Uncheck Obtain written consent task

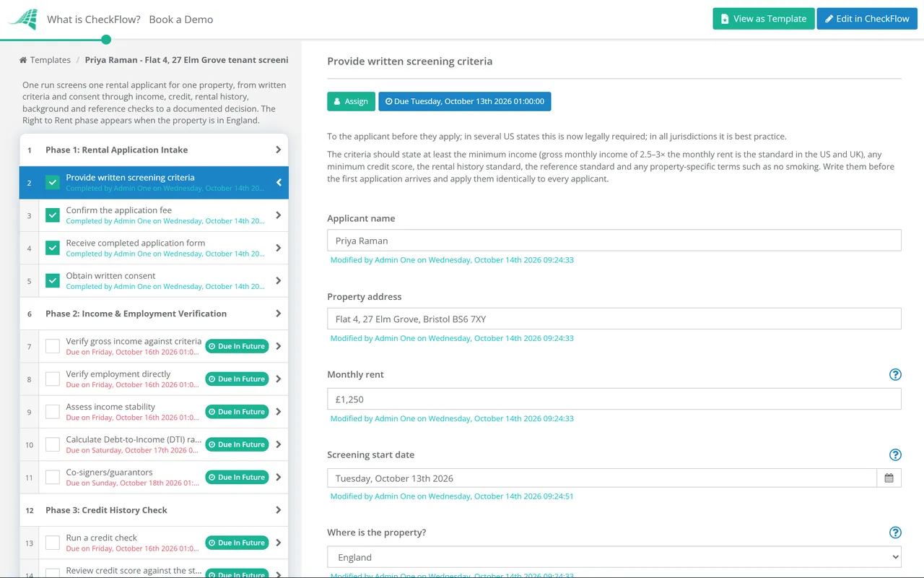[x=53, y=281]
